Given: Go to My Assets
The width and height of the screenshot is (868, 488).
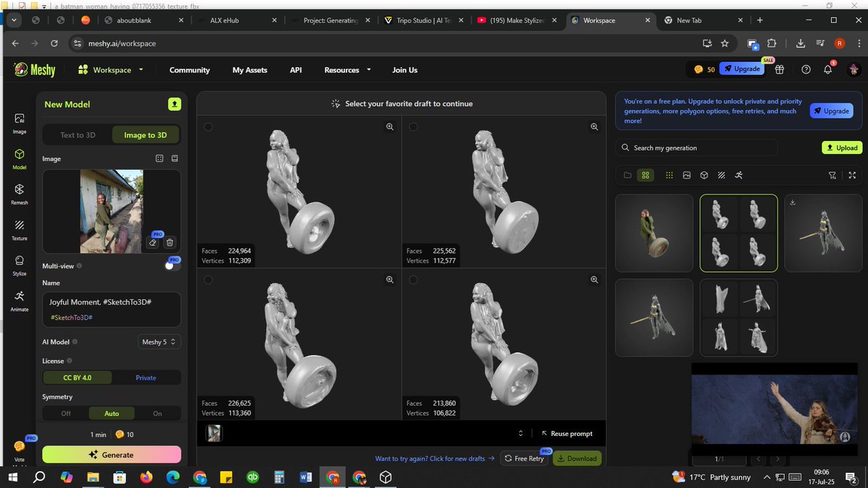Looking at the screenshot, I should click(x=250, y=70).
